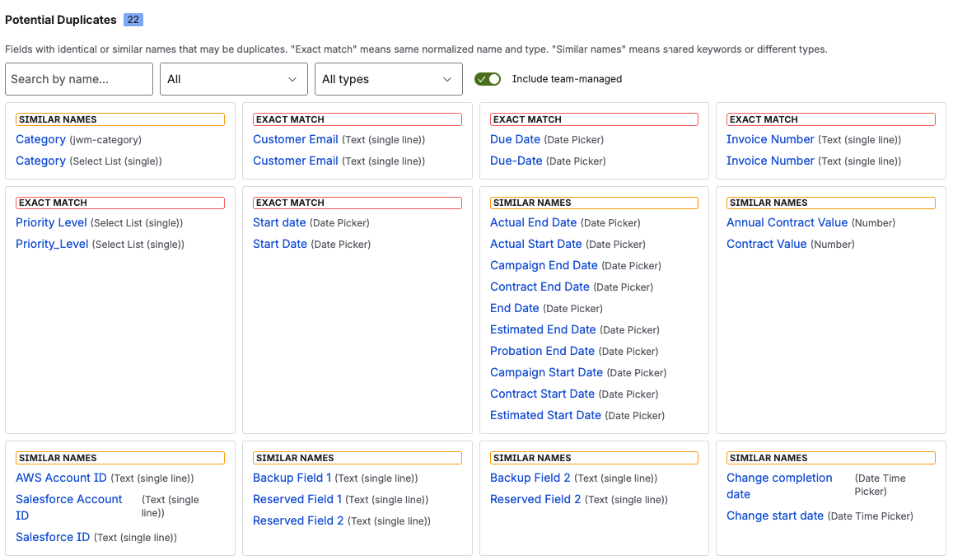Open the All filter dropdown
Screen dimensions: 953x560
pyautogui.click(x=234, y=79)
